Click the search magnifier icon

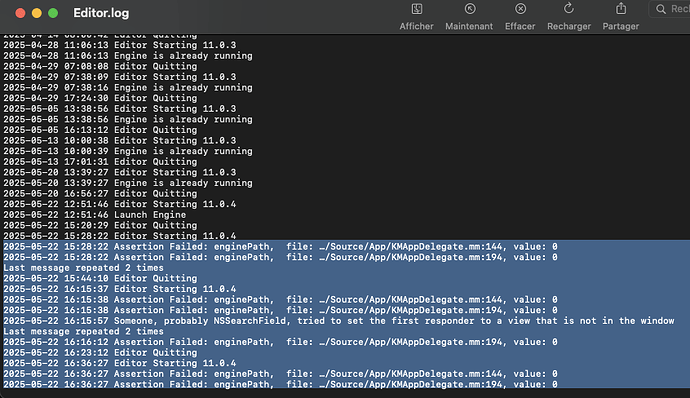[661, 9]
